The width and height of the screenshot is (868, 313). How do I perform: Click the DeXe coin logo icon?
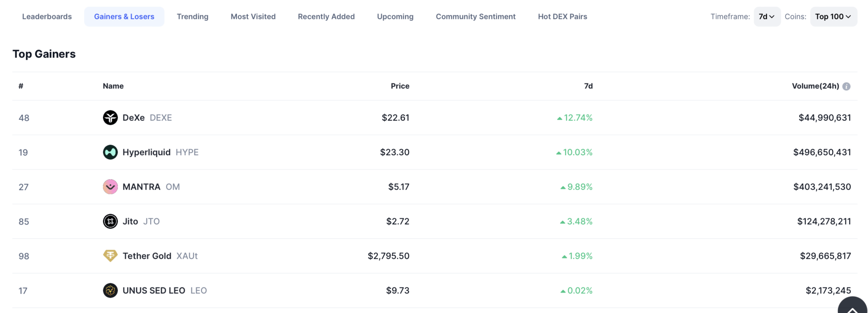[x=110, y=118]
